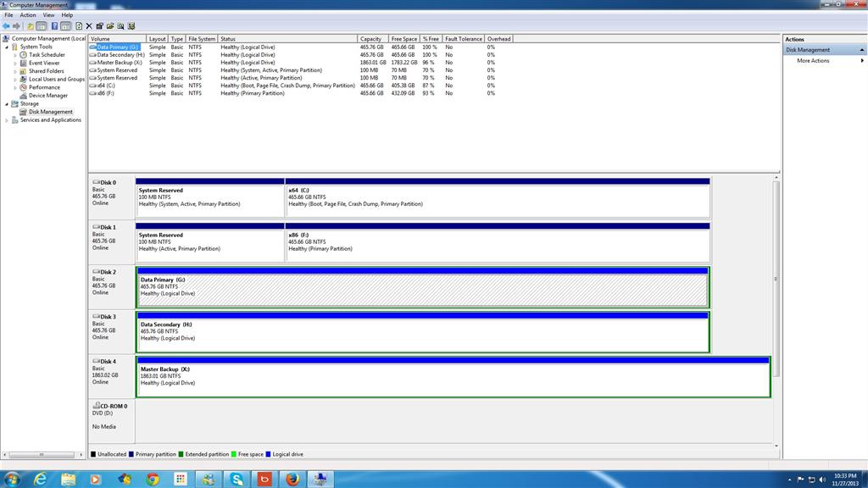Open the File menu
Viewport: 868px width, 488px height.
8,15
